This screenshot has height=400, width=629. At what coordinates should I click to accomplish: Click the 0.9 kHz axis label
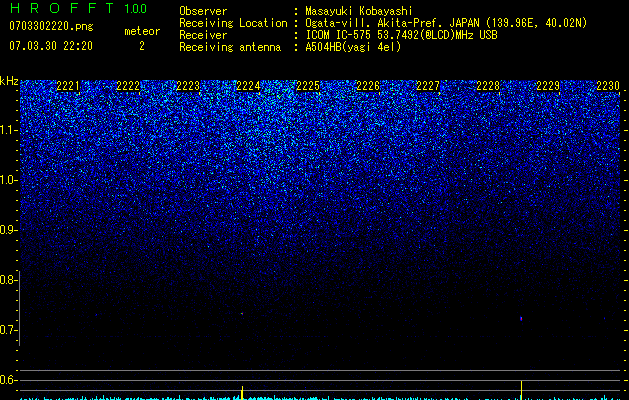pos(7,230)
